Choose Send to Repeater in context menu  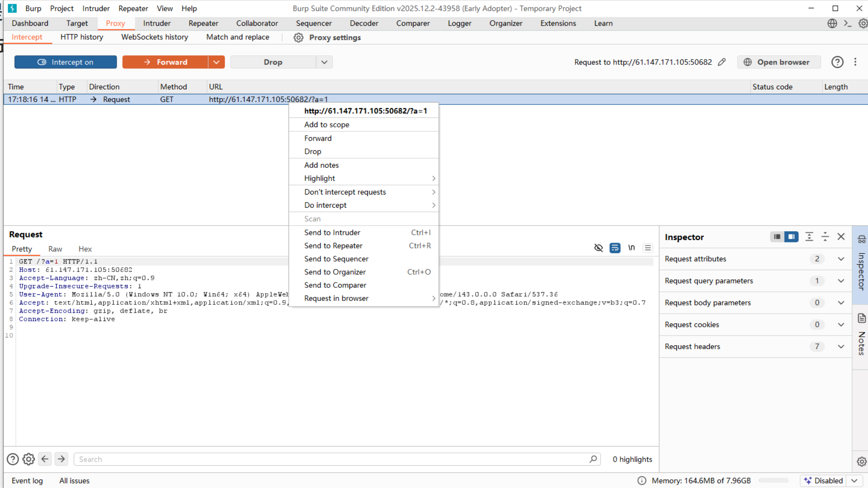[x=333, y=246]
